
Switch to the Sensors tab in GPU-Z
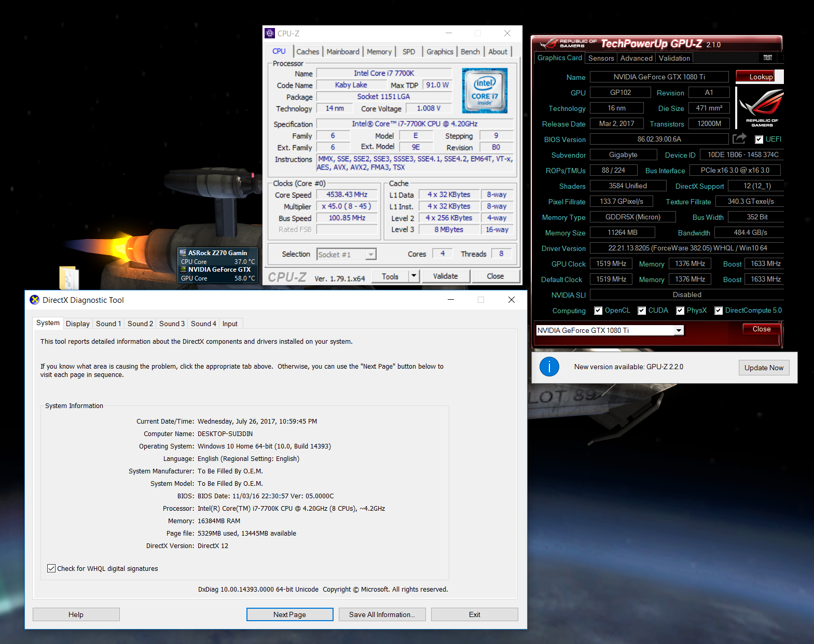(x=601, y=58)
